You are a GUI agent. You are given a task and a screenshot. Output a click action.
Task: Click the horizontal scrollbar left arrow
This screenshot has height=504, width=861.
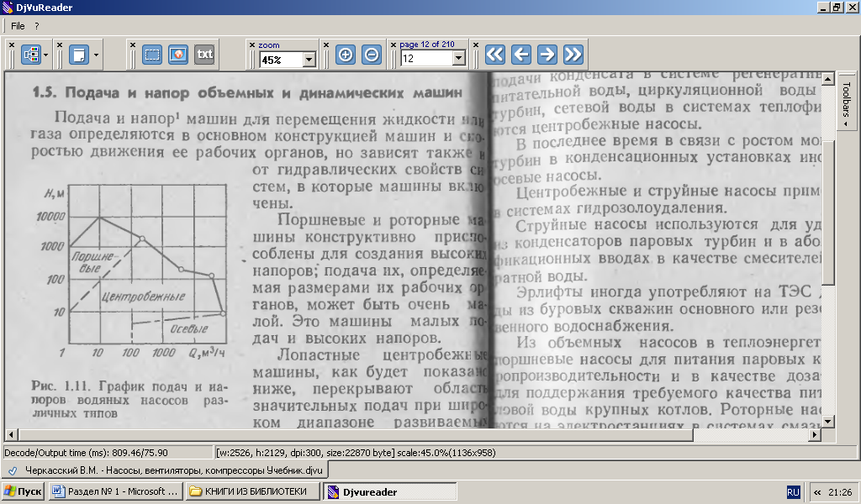coord(11,435)
